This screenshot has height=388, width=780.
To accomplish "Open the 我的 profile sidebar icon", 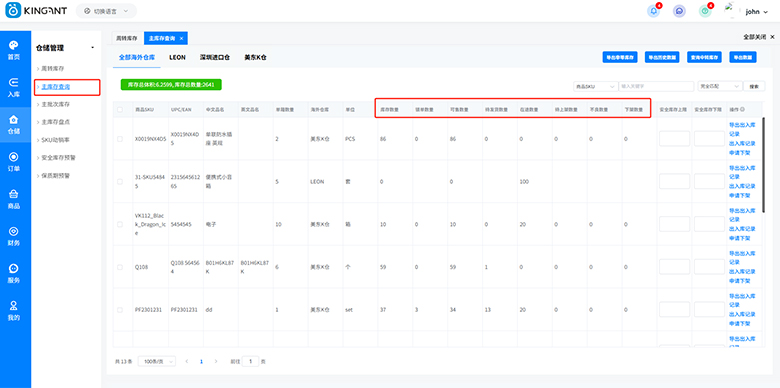I will coord(14,310).
